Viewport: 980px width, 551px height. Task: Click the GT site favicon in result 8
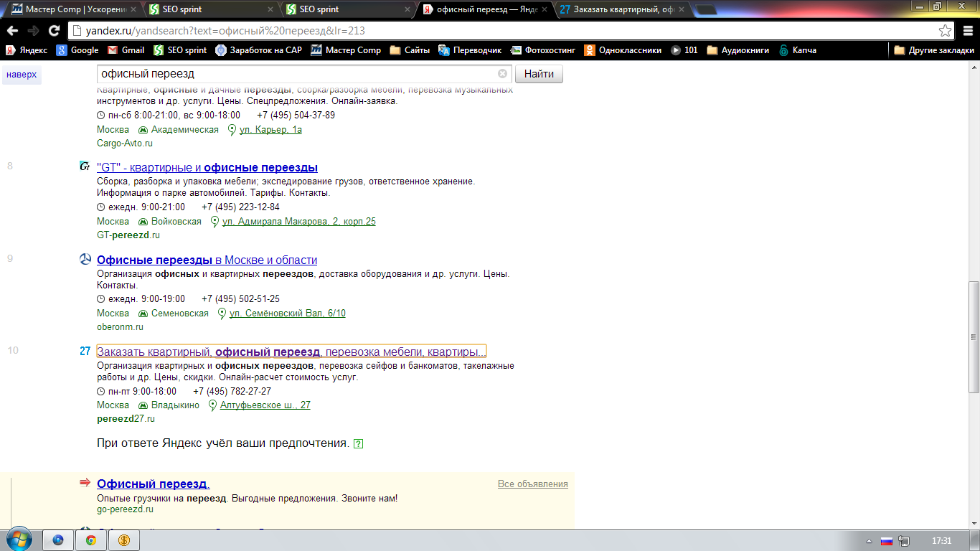85,166
